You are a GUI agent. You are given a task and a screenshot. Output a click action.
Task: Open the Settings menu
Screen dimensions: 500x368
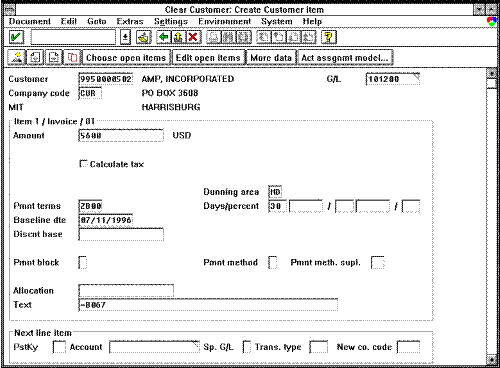171,21
